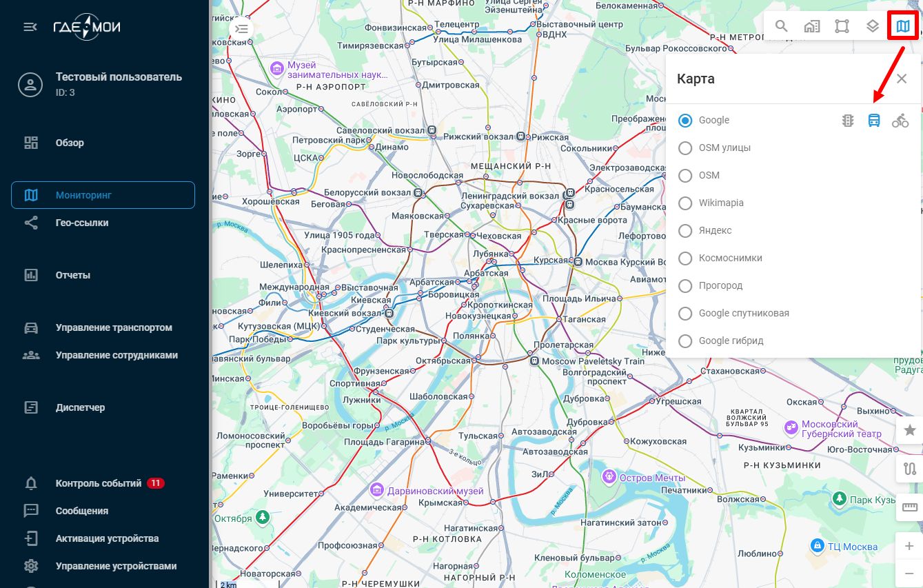Image resolution: width=923 pixels, height=588 pixels.
Task: Open the geofences rectangle tool icon
Action: [842, 27]
